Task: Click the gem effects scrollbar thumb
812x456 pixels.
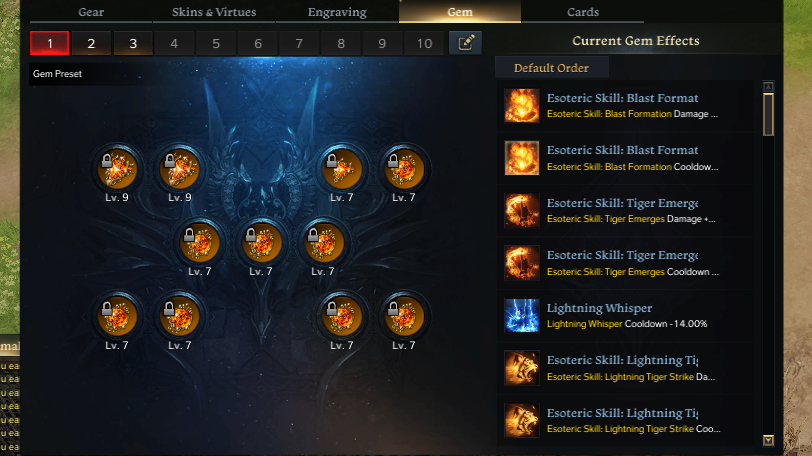Action: point(768,114)
